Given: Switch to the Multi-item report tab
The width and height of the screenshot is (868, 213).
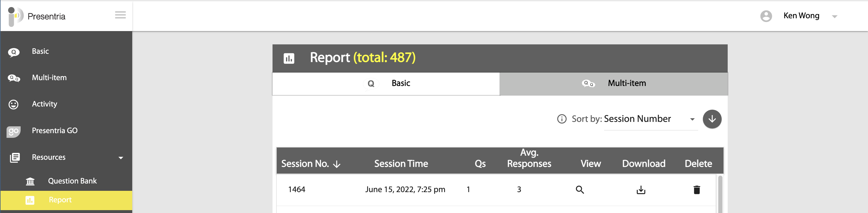Looking at the screenshot, I should (613, 84).
